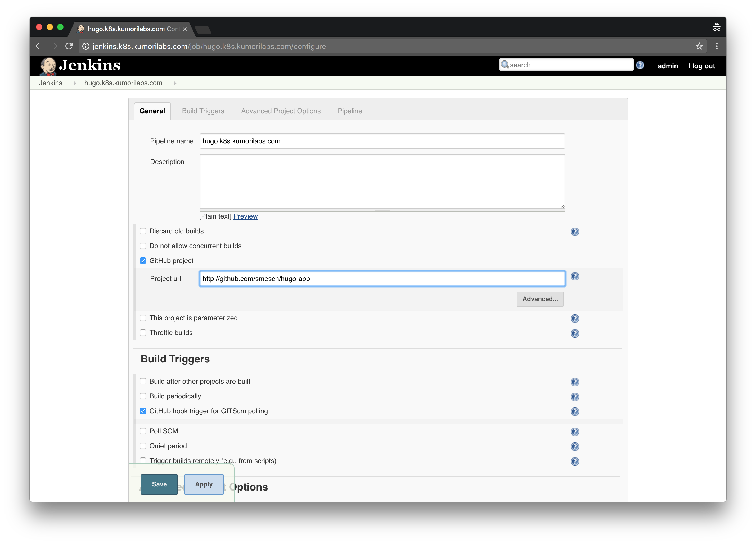Click into the Description text area
Image resolution: width=756 pixels, height=544 pixels.
[382, 182]
